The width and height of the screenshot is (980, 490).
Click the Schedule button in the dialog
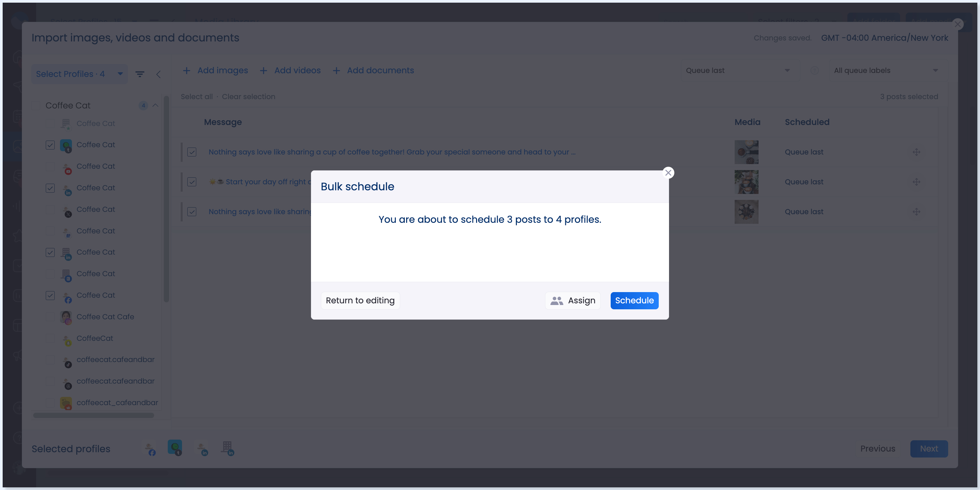[634, 301]
